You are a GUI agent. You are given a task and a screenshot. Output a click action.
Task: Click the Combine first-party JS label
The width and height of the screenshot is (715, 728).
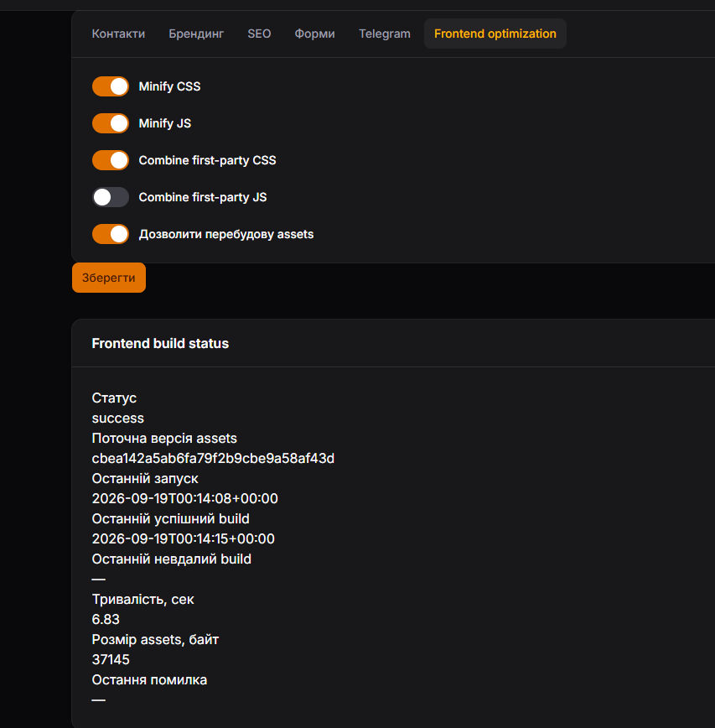coord(203,197)
